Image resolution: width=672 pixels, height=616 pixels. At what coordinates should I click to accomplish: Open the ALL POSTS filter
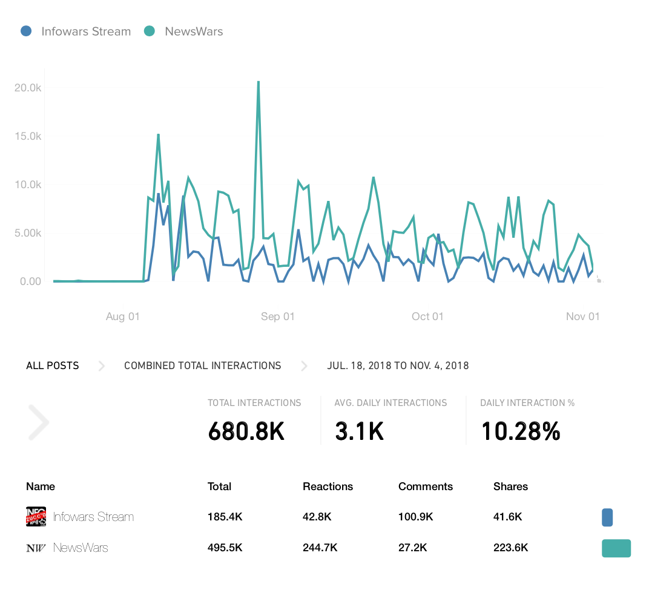coord(53,365)
